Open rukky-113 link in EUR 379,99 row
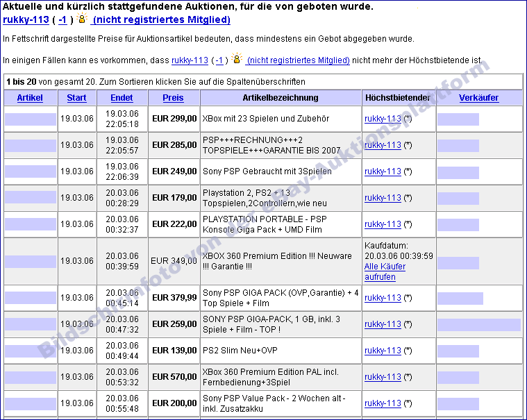The width and height of the screenshot is (527, 420). [x=383, y=298]
